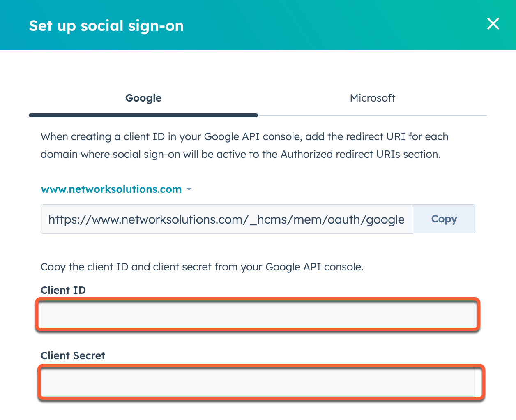Click the "Copy the client ID" instruction text
Image resolution: width=516 pixels, height=420 pixels.
202,267
